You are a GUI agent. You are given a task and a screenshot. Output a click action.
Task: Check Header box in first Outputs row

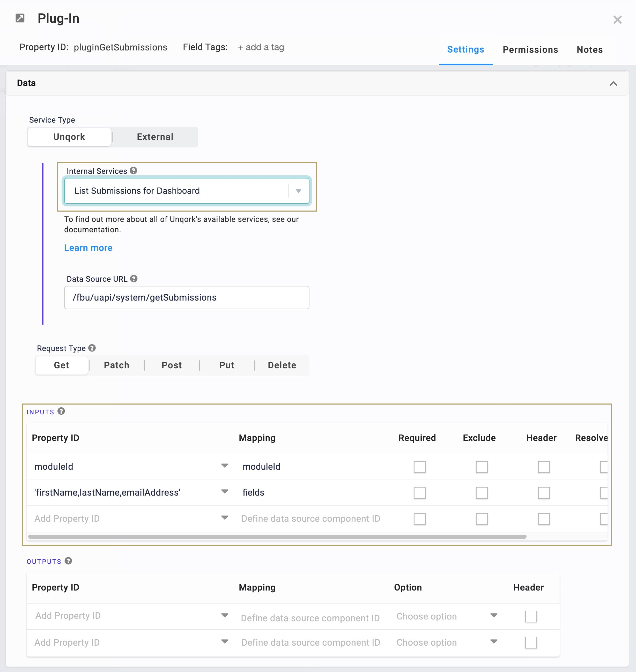click(x=531, y=616)
